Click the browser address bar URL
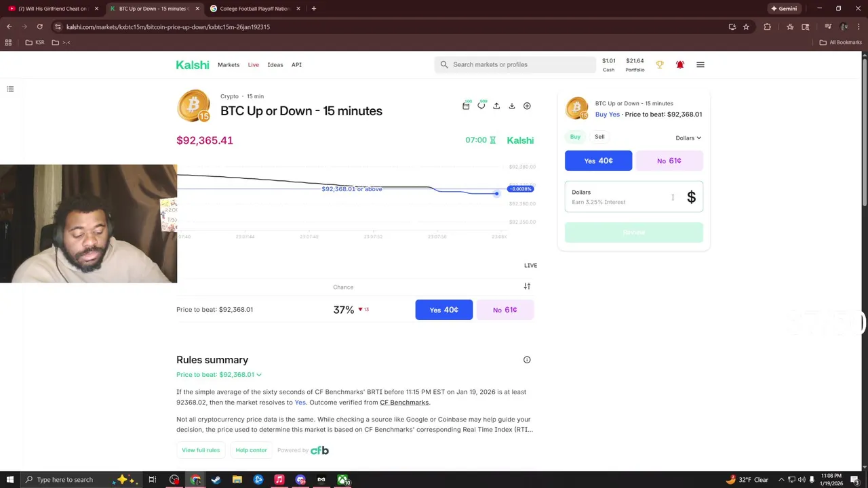Image resolution: width=868 pixels, height=488 pixels. (x=168, y=26)
